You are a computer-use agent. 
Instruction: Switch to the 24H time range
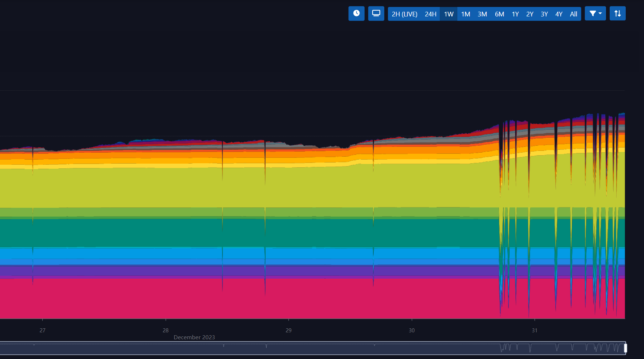pos(430,14)
